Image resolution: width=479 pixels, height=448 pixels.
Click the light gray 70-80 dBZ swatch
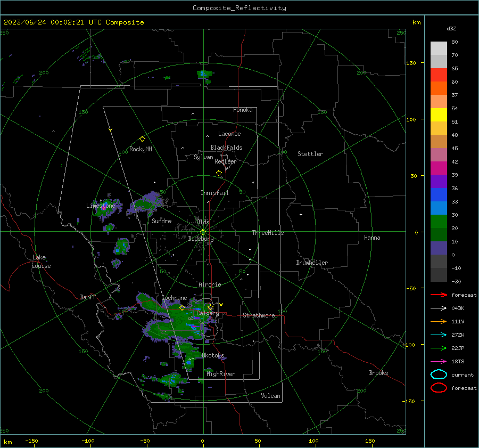[x=439, y=48]
